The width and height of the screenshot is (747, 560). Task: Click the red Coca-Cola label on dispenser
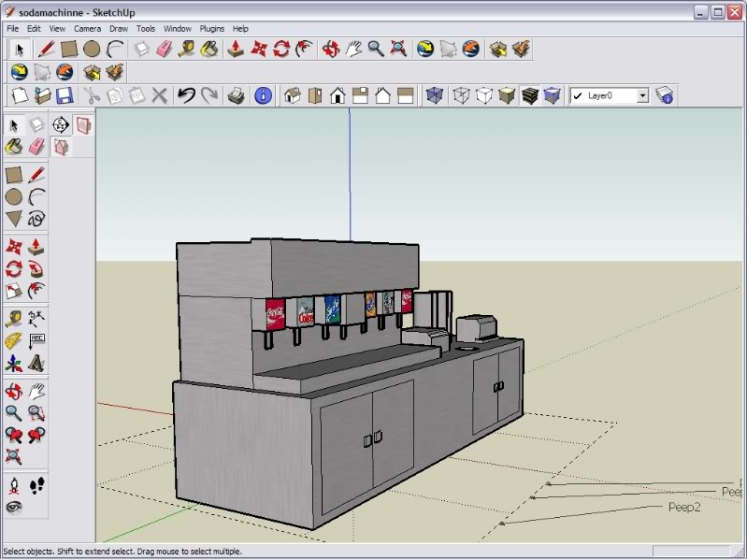point(276,314)
